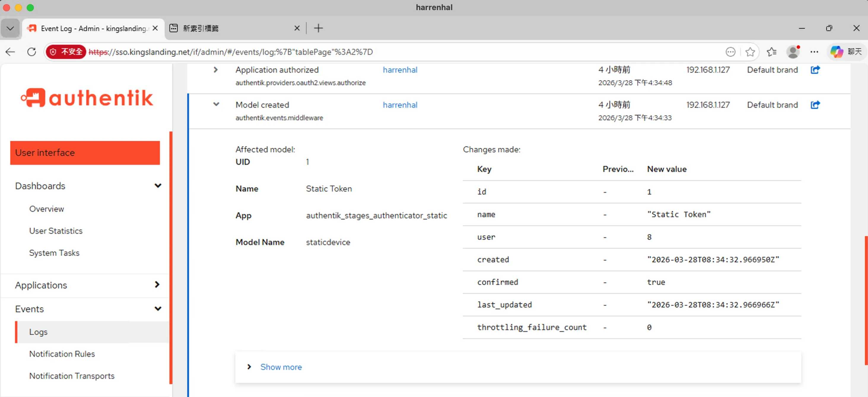This screenshot has width=868, height=397.
Task: Click the authentik.providers.oauth2.views.authorize text
Action: pyautogui.click(x=300, y=82)
